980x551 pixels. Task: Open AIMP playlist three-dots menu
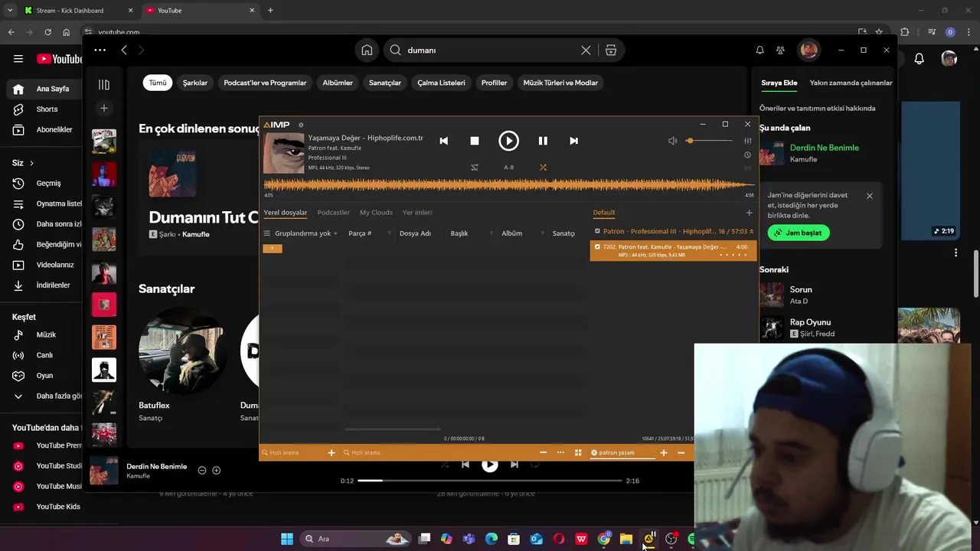pos(560,452)
